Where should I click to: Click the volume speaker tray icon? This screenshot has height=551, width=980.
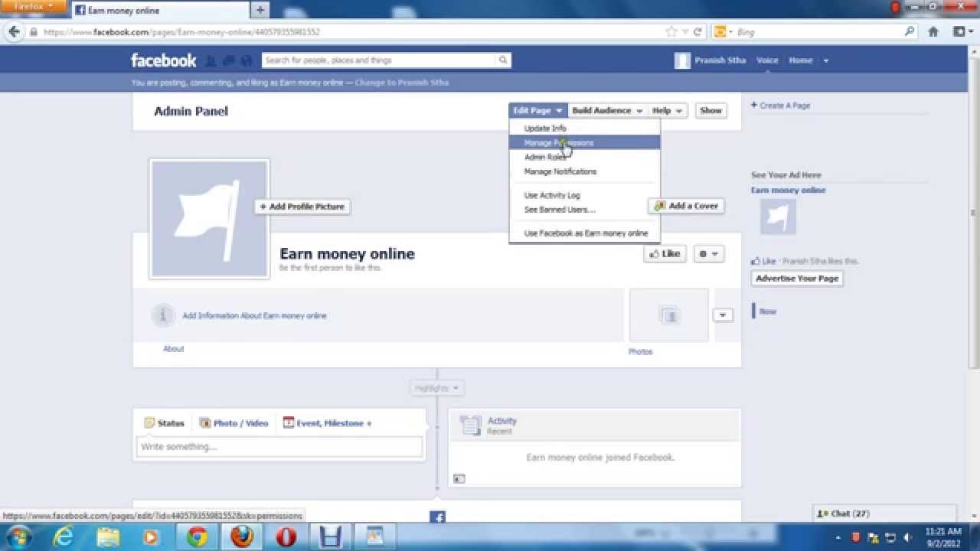908,537
